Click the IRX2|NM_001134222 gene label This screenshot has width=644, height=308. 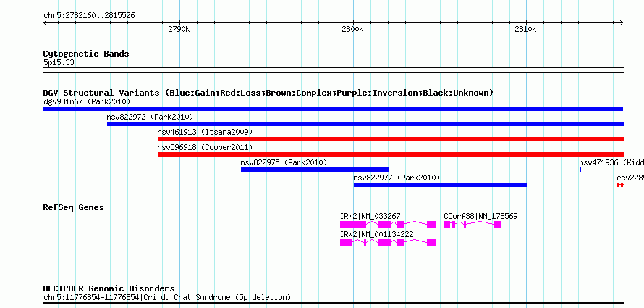376,234
